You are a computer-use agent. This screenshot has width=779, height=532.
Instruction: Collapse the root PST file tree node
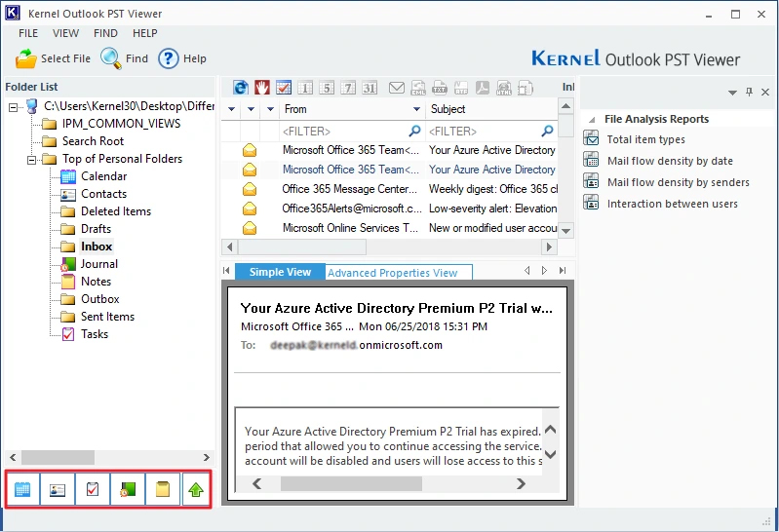pos(14,107)
